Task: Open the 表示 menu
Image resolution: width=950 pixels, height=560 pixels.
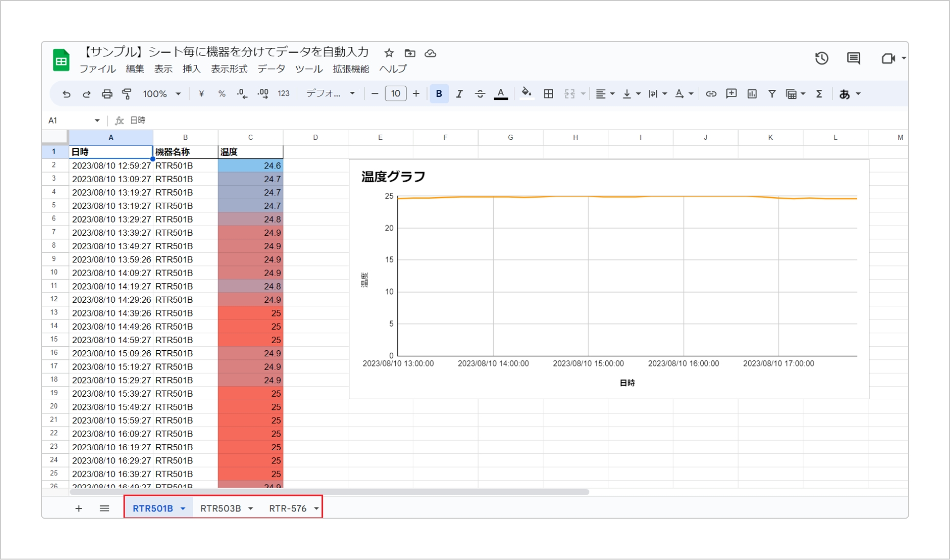Action: 163,68
